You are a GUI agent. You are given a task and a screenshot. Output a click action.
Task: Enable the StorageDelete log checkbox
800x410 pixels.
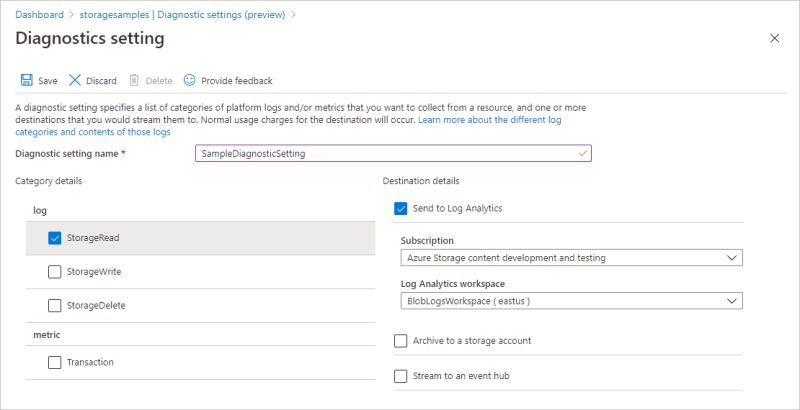(55, 305)
